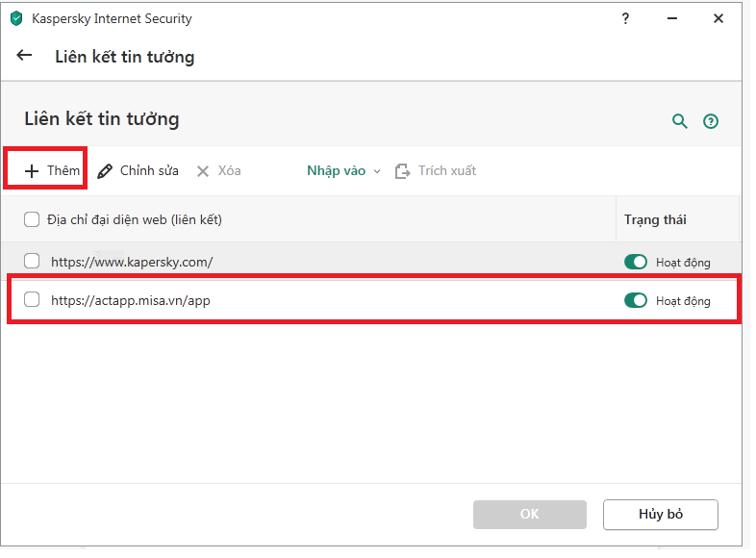
Task: Click Chỉnh sửa to edit the link
Action: 138,170
